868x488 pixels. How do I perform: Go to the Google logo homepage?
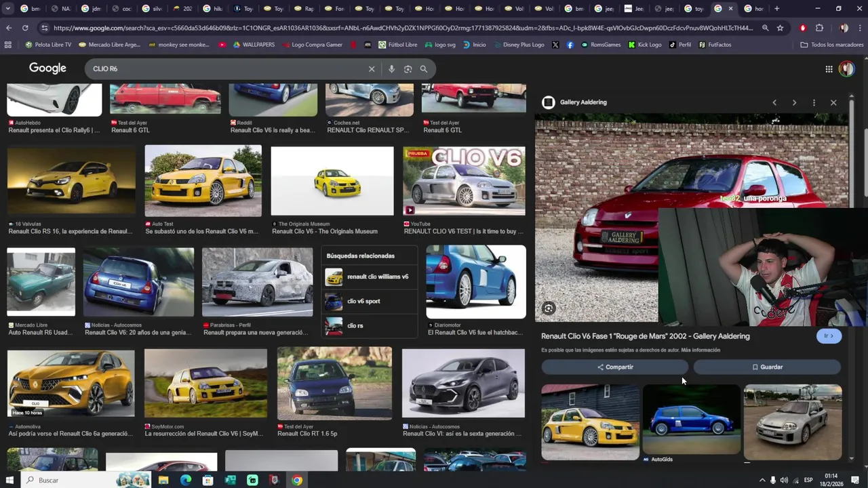coord(47,68)
